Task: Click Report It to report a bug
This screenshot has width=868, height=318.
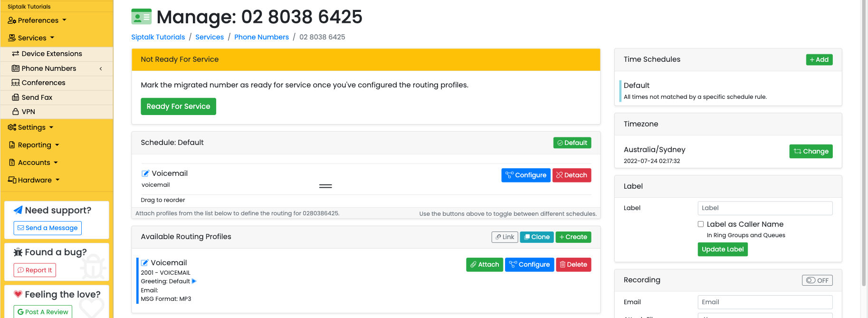Action: pyautogui.click(x=35, y=270)
